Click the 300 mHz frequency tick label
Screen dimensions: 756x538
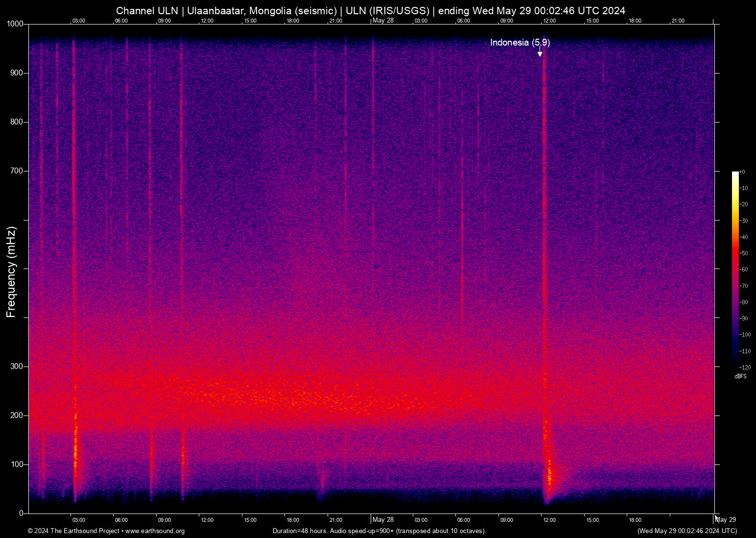(x=17, y=367)
